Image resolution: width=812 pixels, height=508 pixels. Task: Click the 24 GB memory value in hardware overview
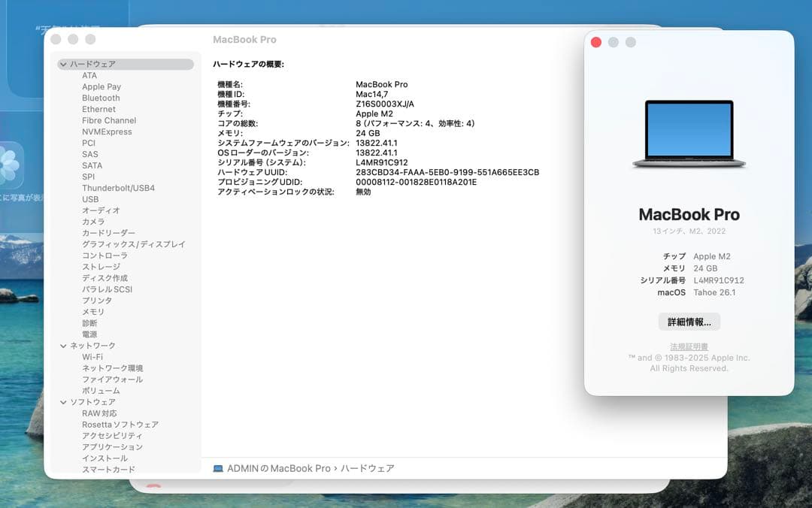click(368, 134)
